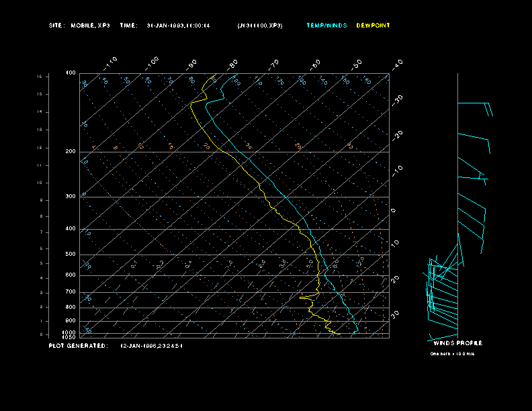Click the PLOT GENERATED: label

[x=79, y=346]
